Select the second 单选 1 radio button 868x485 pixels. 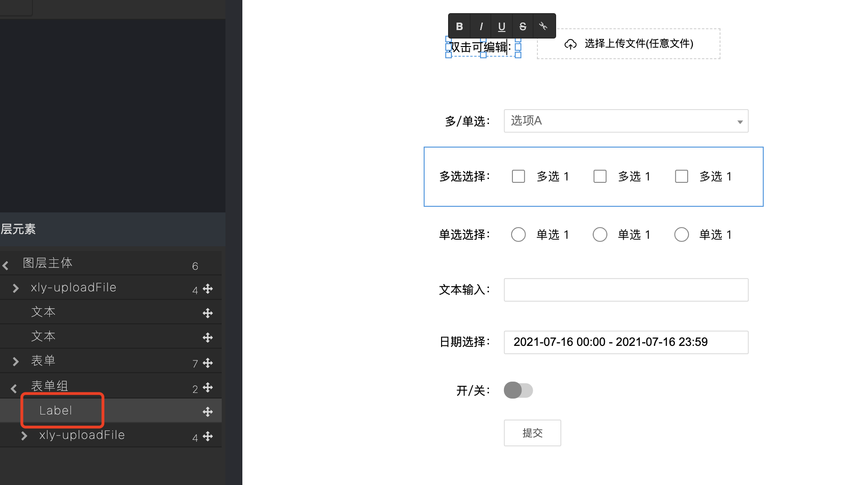[x=600, y=235]
